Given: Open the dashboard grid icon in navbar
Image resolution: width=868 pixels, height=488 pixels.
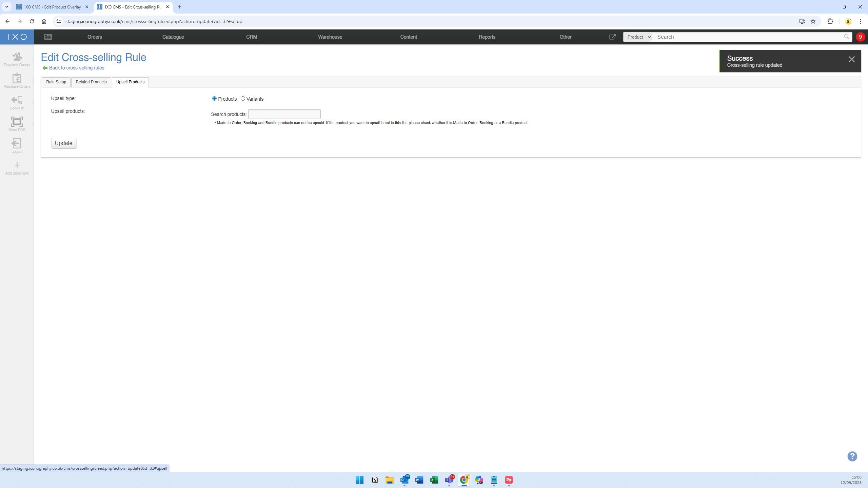Looking at the screenshot, I should (48, 37).
